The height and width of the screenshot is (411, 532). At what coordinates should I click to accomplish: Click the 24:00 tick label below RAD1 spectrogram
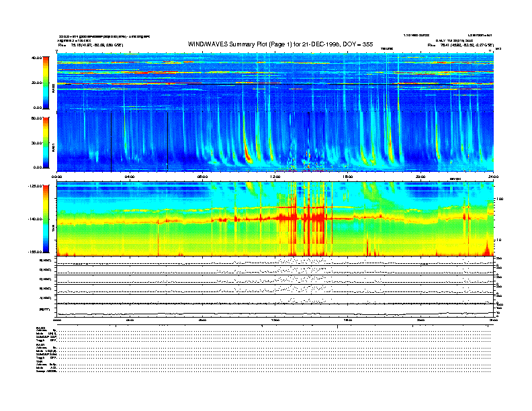pos(493,177)
